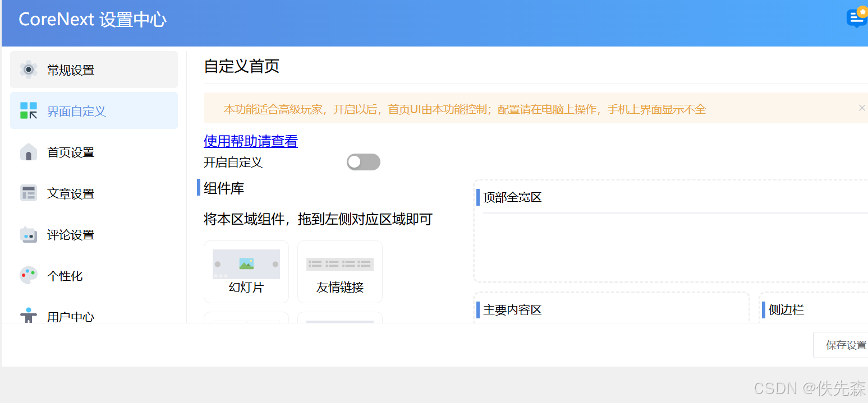Click the comment robot icon beside 评论设置
The width and height of the screenshot is (868, 403).
coord(29,234)
